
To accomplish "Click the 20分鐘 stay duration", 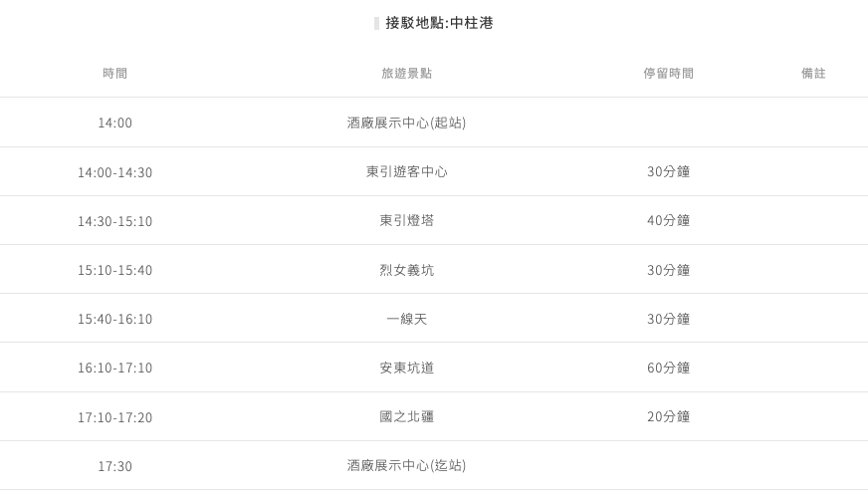I will click(668, 416).
